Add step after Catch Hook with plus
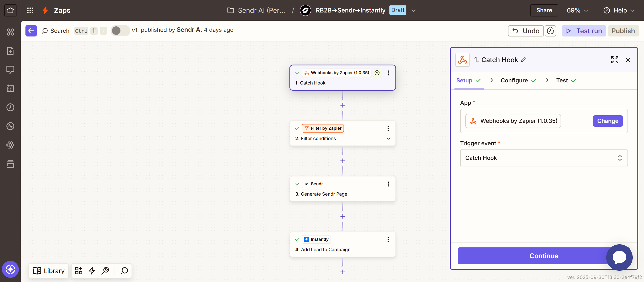The image size is (644, 282). tap(343, 105)
